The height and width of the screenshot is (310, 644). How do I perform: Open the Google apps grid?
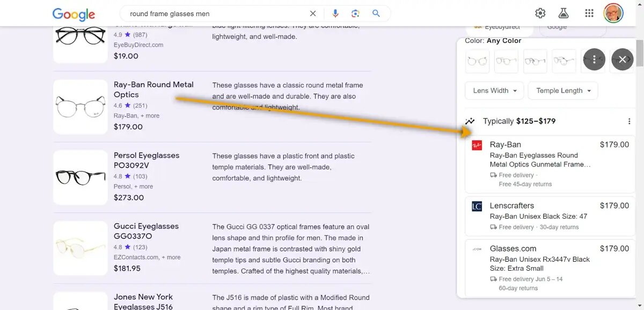tap(589, 13)
